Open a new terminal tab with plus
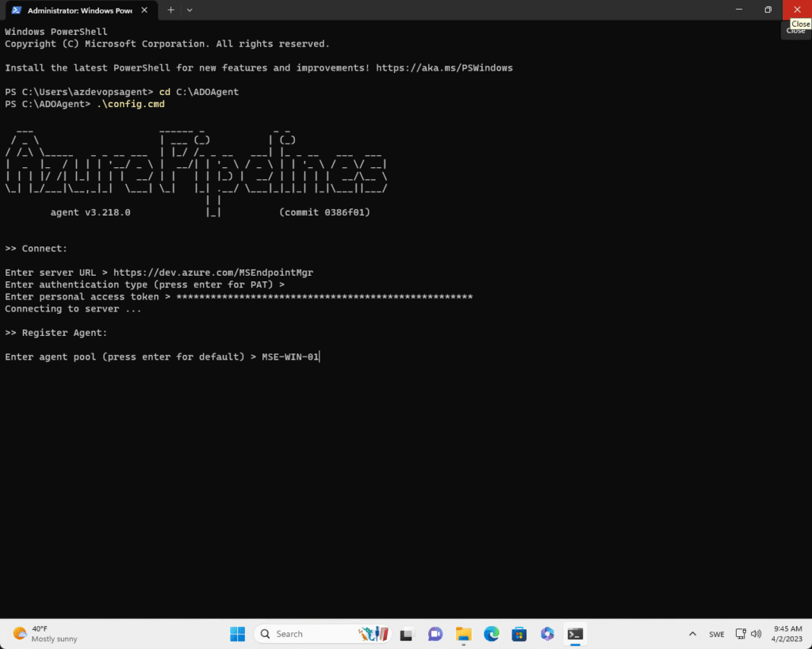The width and height of the screenshot is (812, 649). (x=171, y=10)
